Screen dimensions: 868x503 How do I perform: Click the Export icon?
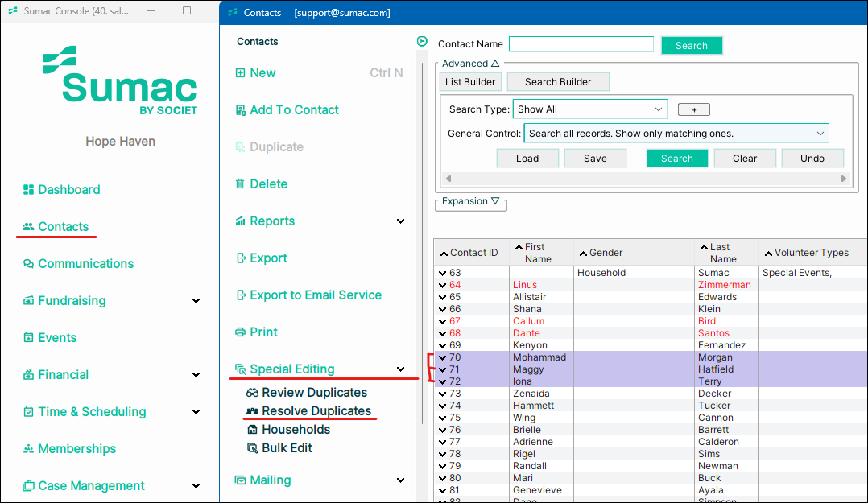[x=240, y=258]
